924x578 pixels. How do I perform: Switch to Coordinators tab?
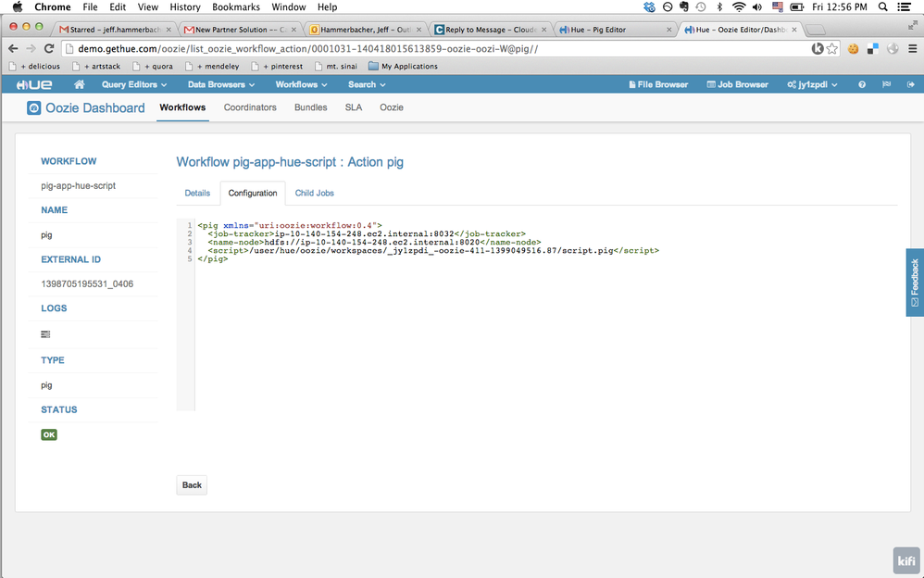pos(250,107)
